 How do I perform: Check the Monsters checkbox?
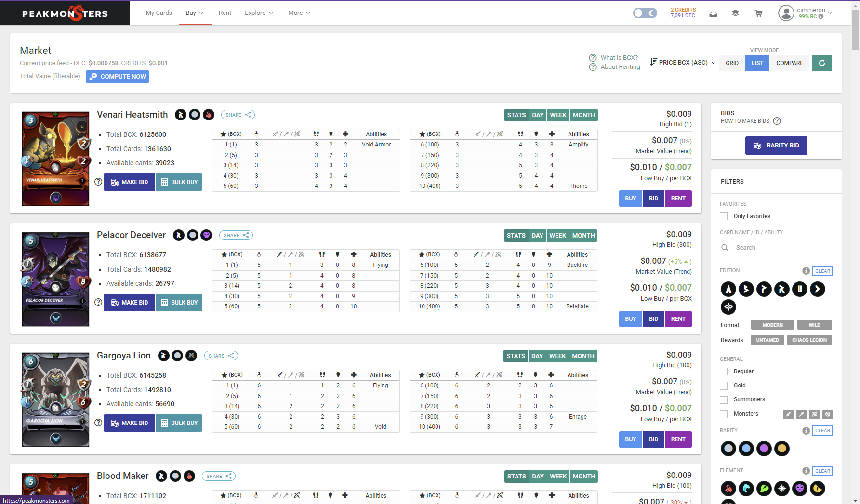[x=724, y=414]
